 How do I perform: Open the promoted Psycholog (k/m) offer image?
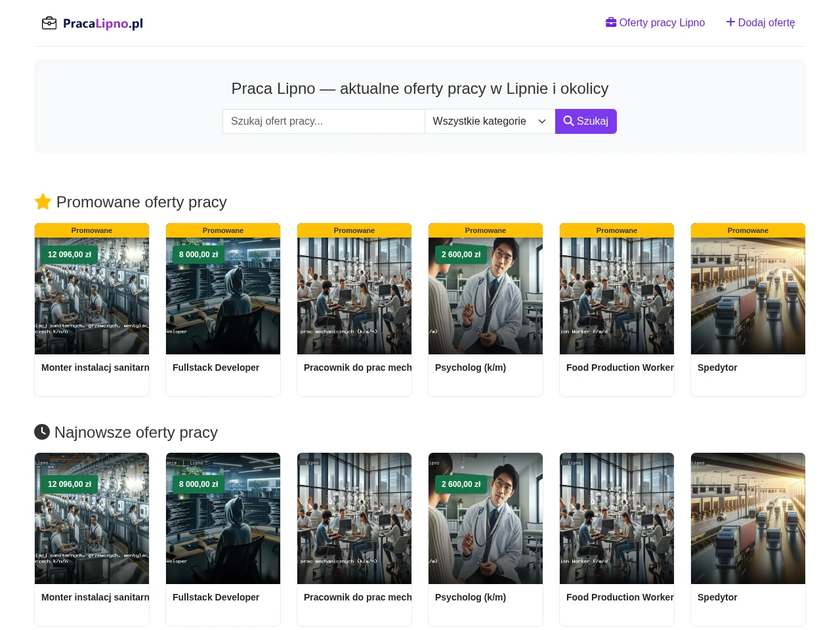(x=486, y=296)
